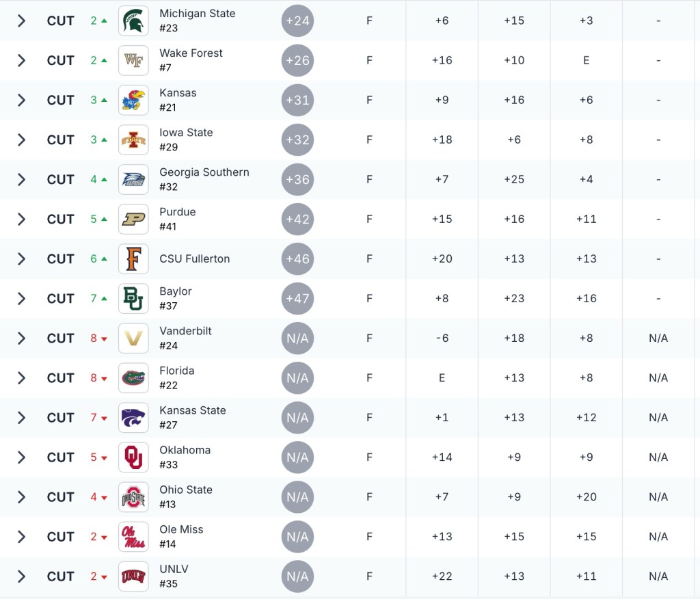
Task: Click the Ohio State logo
Action: (x=133, y=496)
